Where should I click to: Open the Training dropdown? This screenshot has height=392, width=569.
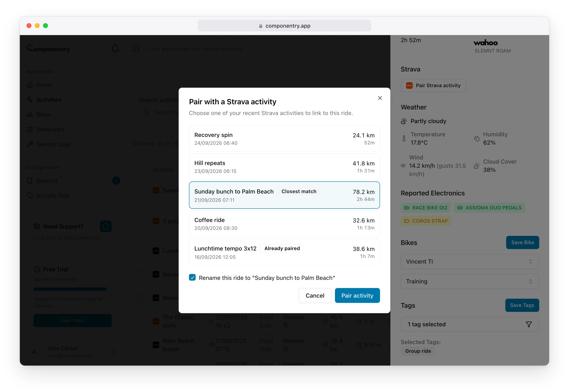click(x=470, y=281)
